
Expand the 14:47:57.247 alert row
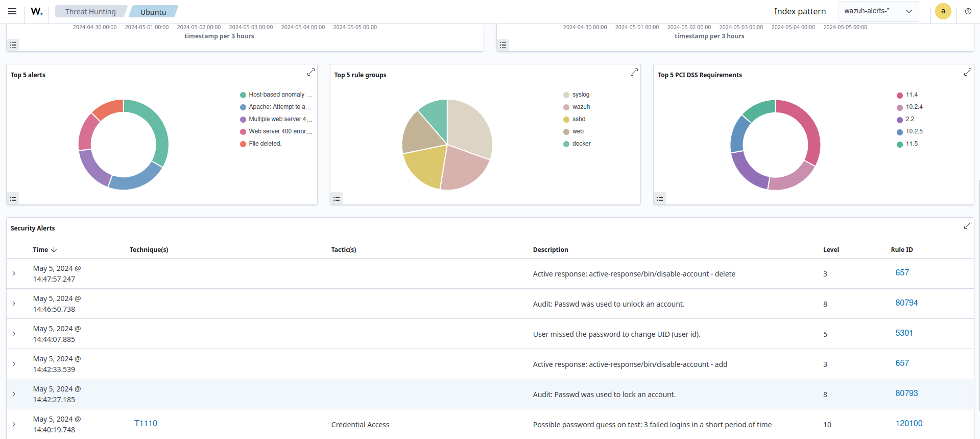coord(14,273)
